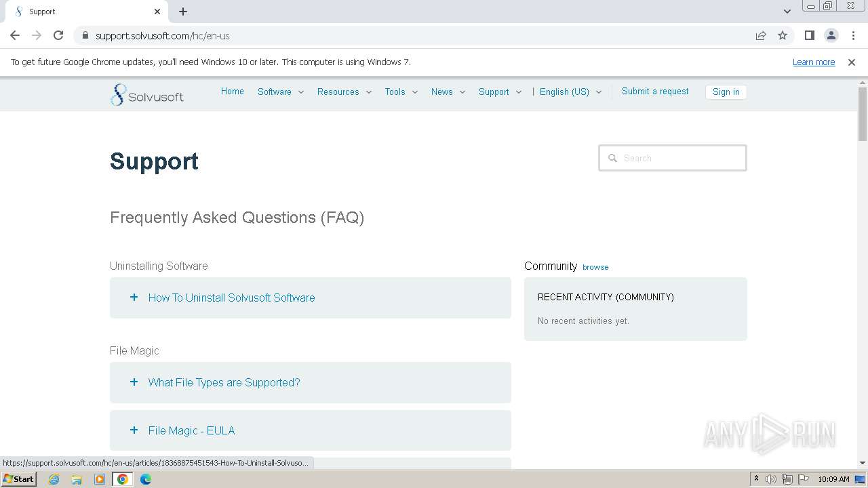Open Learn more about Chrome updates
The height and width of the screenshot is (488, 868).
814,62
